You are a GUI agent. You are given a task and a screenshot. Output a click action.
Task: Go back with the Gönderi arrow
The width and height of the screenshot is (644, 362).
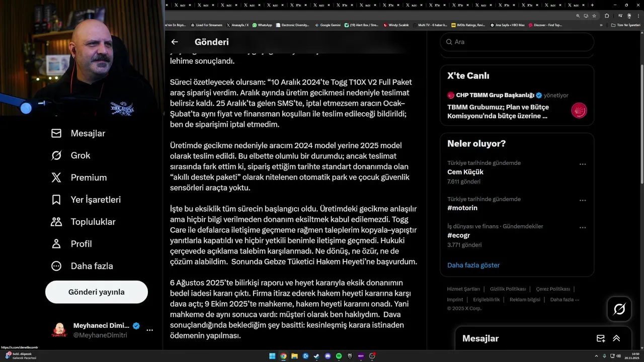click(175, 42)
